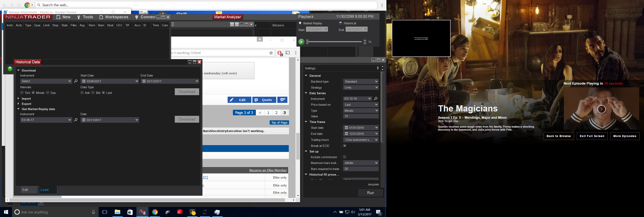Click the Quote post button
Image resolution: width=644 pixels, height=217 pixels.
[264, 100]
